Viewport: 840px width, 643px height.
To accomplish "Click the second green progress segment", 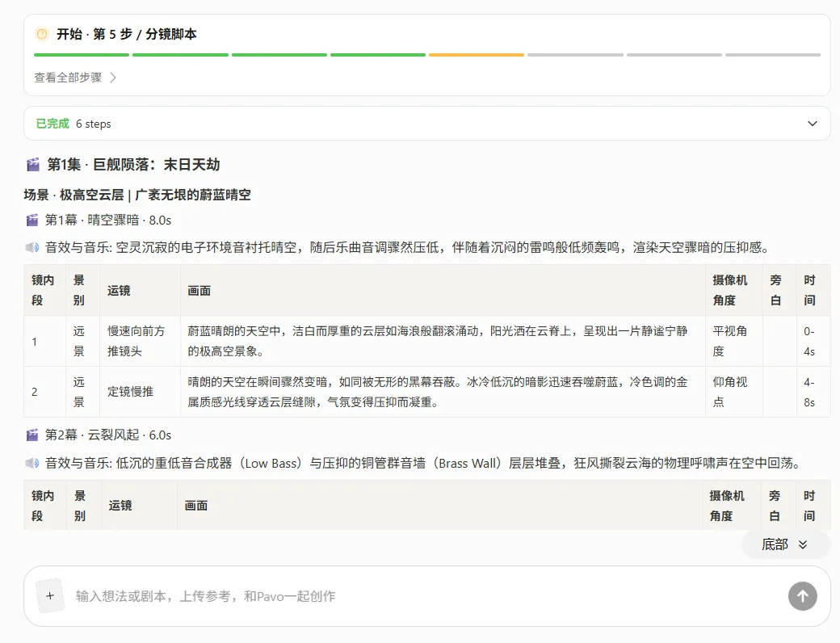I will point(181,55).
